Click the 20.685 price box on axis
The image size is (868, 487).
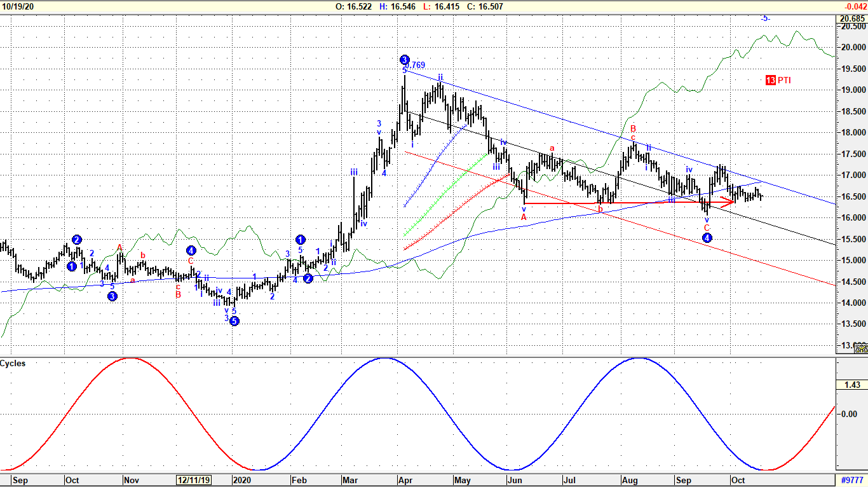coord(851,18)
